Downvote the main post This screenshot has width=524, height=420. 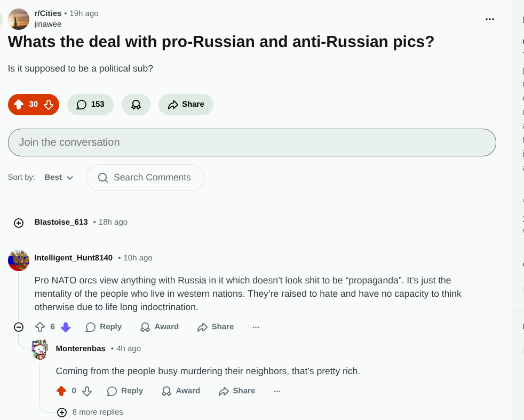49,105
